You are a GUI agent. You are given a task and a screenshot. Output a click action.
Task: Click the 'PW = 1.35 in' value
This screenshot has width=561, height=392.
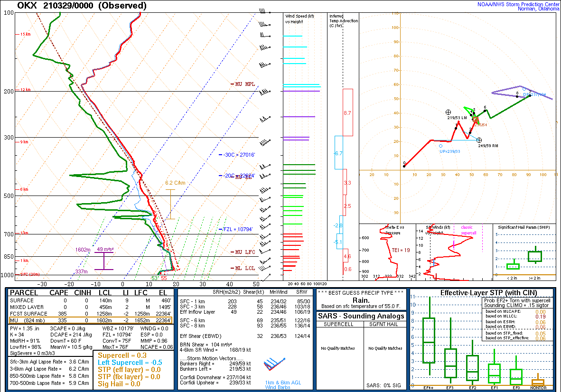25,328
